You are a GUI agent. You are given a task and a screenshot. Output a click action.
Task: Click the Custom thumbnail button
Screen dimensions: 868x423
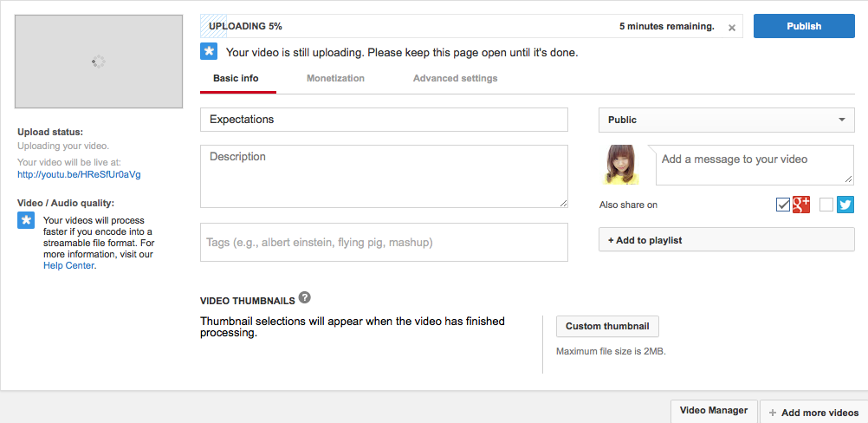tap(607, 326)
